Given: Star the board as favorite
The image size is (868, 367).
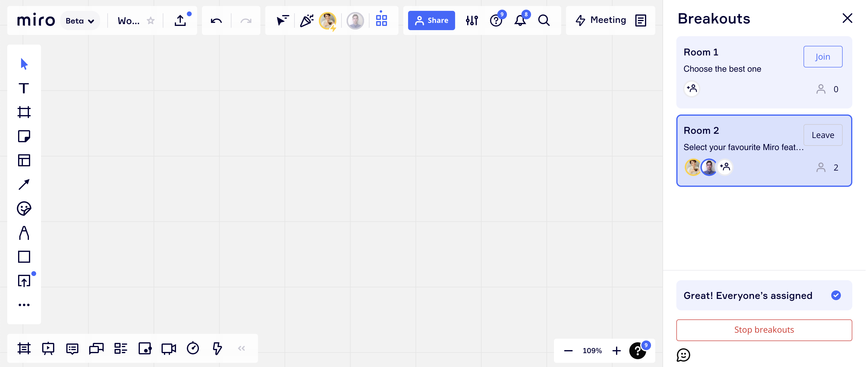Looking at the screenshot, I should click(151, 21).
